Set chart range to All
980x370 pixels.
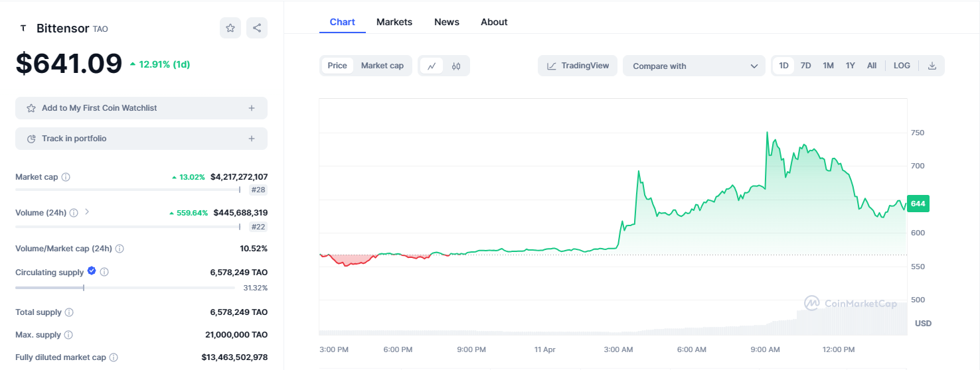click(872, 66)
